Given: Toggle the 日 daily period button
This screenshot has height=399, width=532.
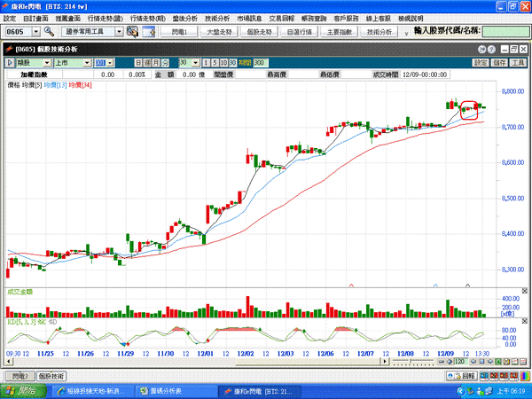Looking at the screenshot, I should (x=138, y=63).
